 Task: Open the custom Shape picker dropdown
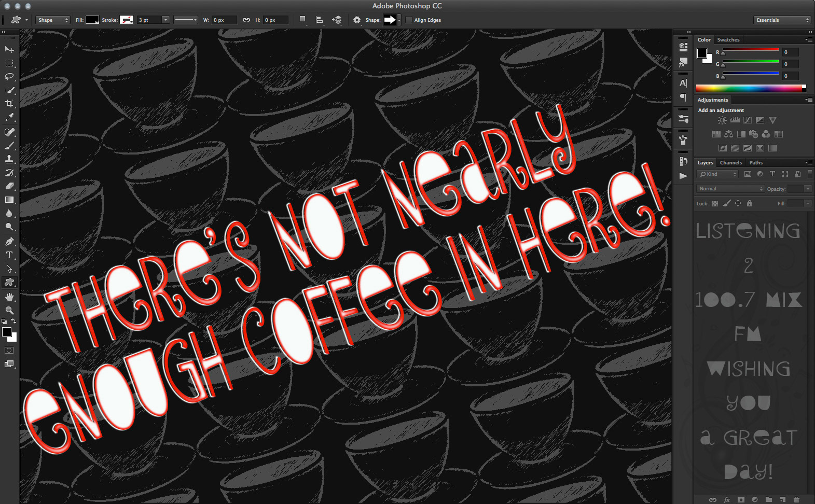tap(399, 20)
